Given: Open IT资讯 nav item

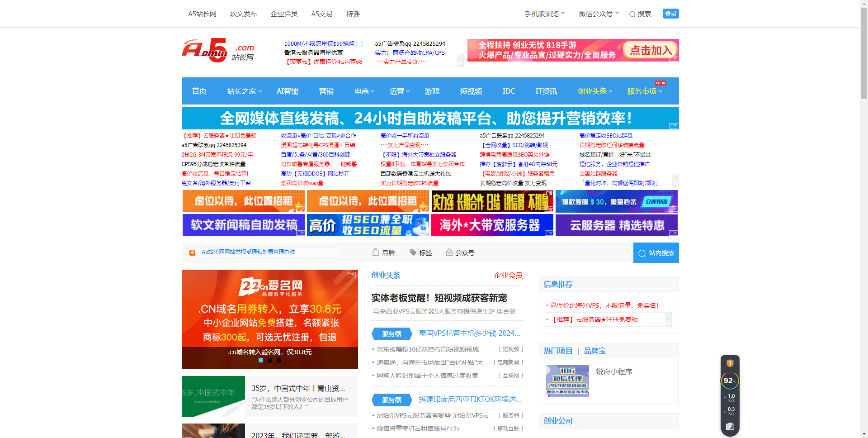Looking at the screenshot, I should pos(546,91).
